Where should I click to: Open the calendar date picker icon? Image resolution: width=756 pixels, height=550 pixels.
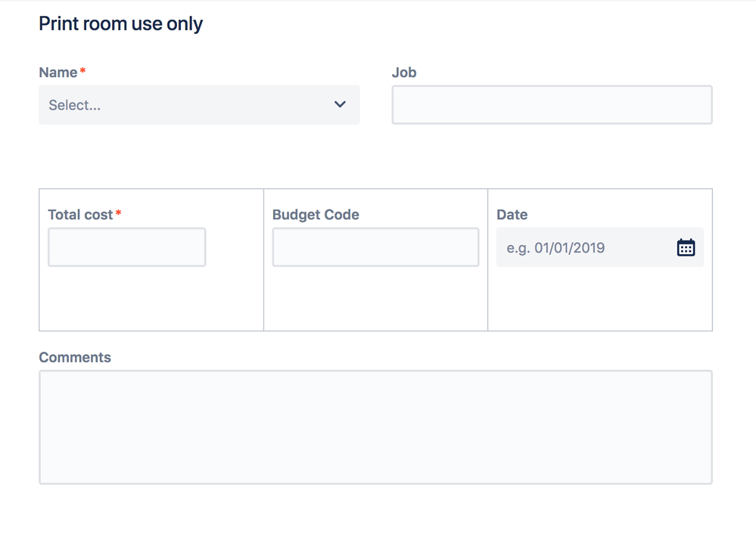click(686, 247)
